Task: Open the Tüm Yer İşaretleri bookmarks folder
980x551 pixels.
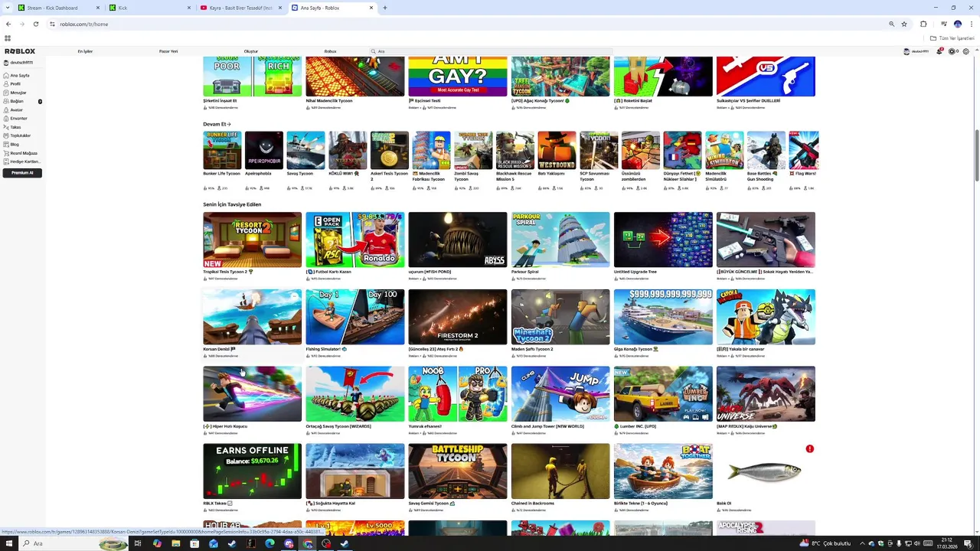Action: tap(952, 38)
